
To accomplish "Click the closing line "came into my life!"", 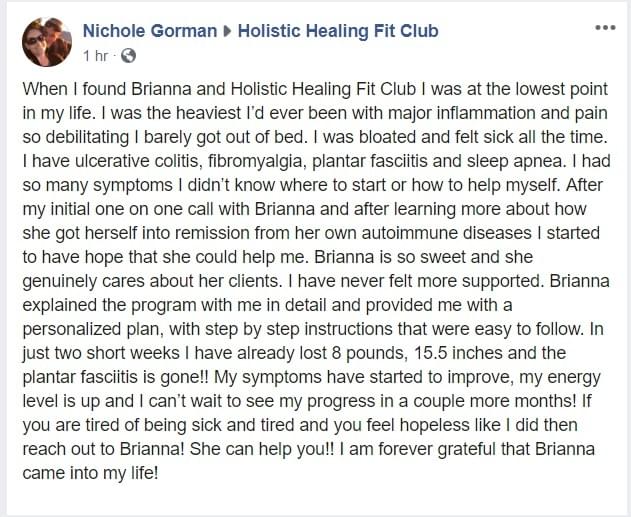I will 91,473.
